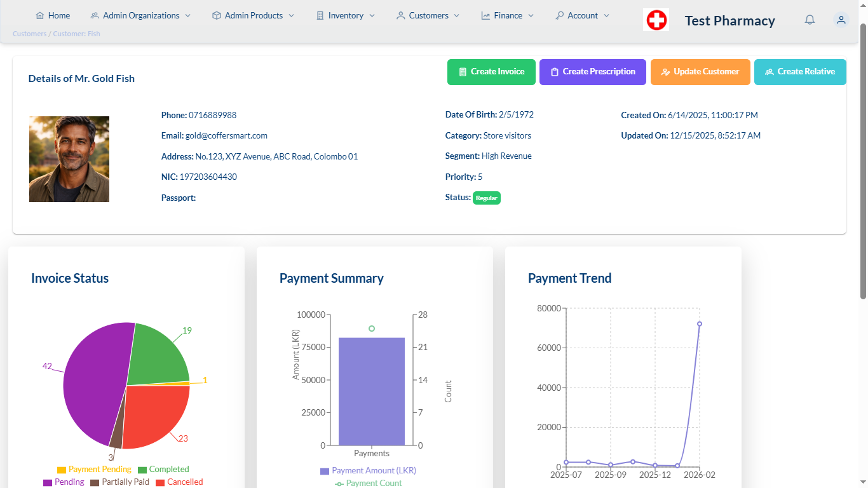The image size is (868, 488).
Task: Open the Inventory dropdown chevron
Action: click(372, 15)
